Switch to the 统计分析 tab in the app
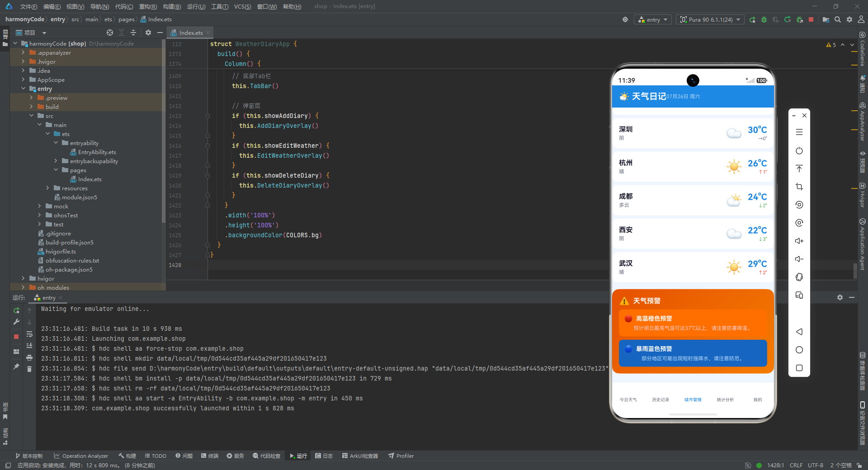The width and height of the screenshot is (868, 470). pyautogui.click(x=725, y=399)
